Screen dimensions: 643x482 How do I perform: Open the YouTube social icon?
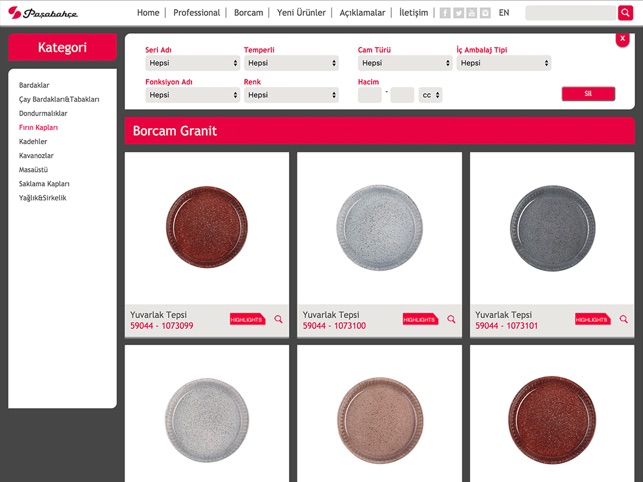coord(472,13)
